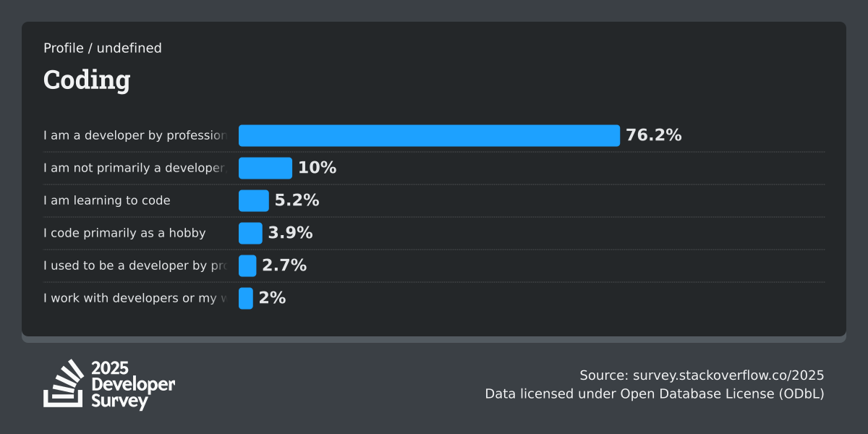
Task: Select the 'I am learning to code' label
Action: tap(106, 200)
